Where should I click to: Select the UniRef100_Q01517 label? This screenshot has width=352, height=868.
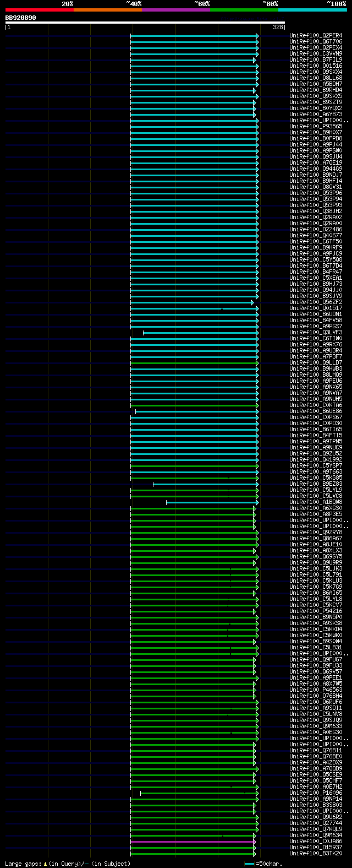pyautogui.click(x=316, y=308)
